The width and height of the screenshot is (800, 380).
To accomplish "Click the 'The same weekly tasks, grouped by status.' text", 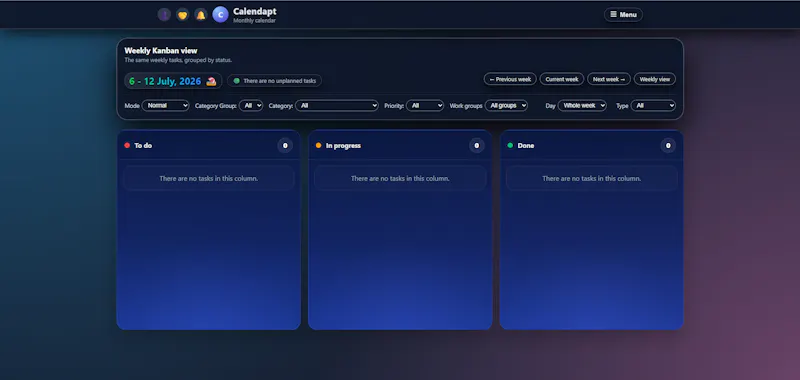I will [178, 60].
